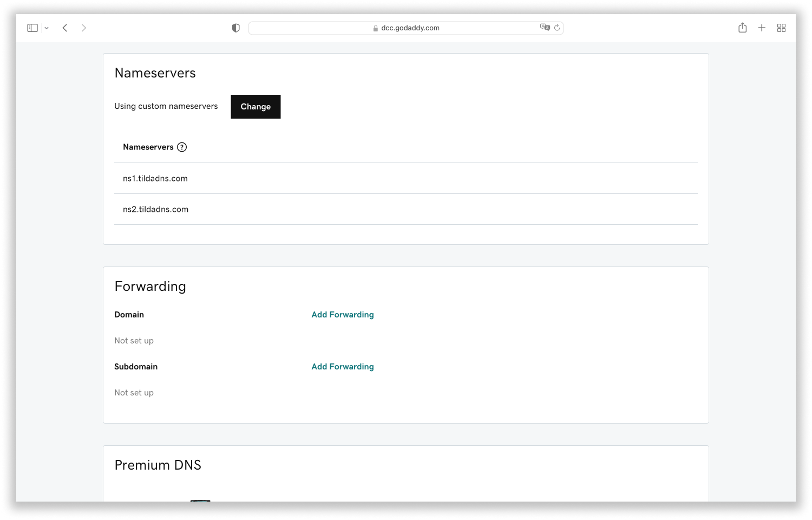Go back using the back arrow
Viewport: 812px width, 520px height.
tap(64, 28)
